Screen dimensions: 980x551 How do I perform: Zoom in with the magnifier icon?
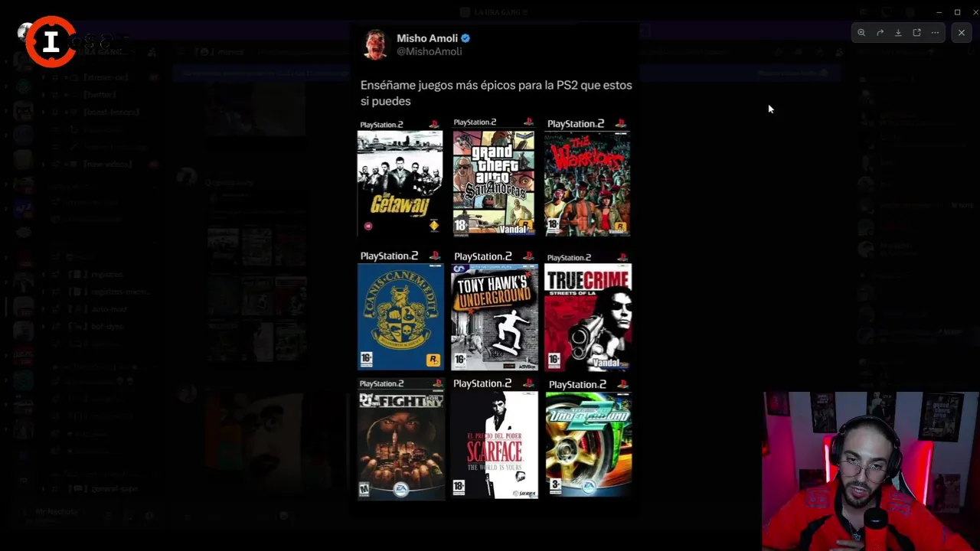tap(861, 33)
